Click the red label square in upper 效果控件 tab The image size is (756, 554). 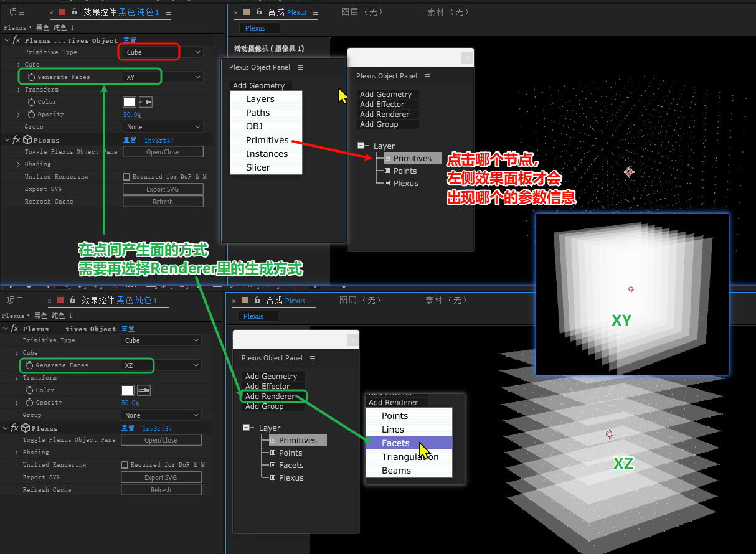tap(62, 12)
